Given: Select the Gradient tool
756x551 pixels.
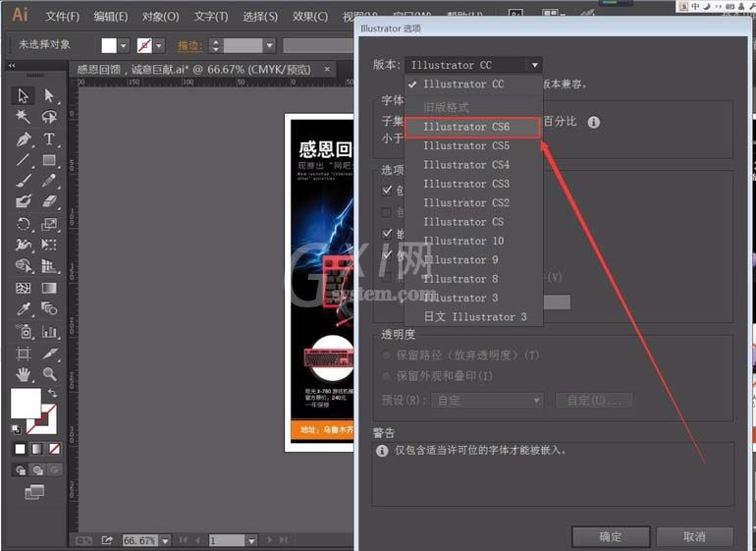Looking at the screenshot, I should coord(49,288).
